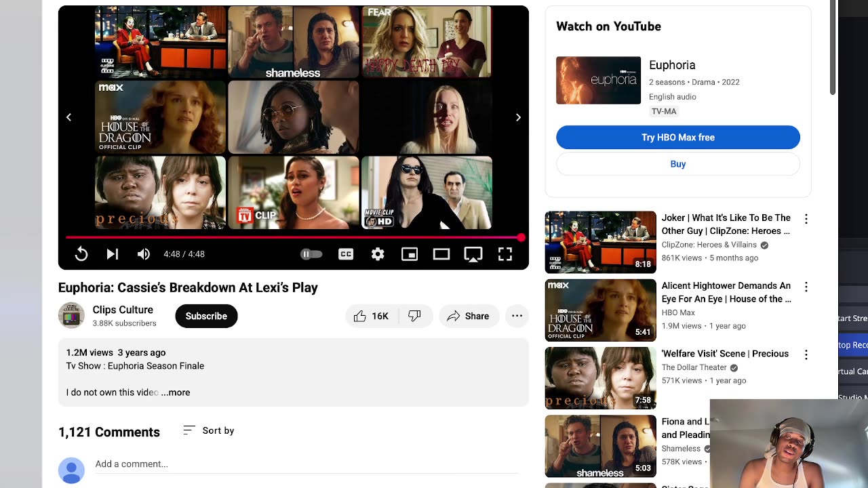The image size is (868, 488).
Task: Open the Clips Culture channel avatar
Action: (x=71, y=315)
